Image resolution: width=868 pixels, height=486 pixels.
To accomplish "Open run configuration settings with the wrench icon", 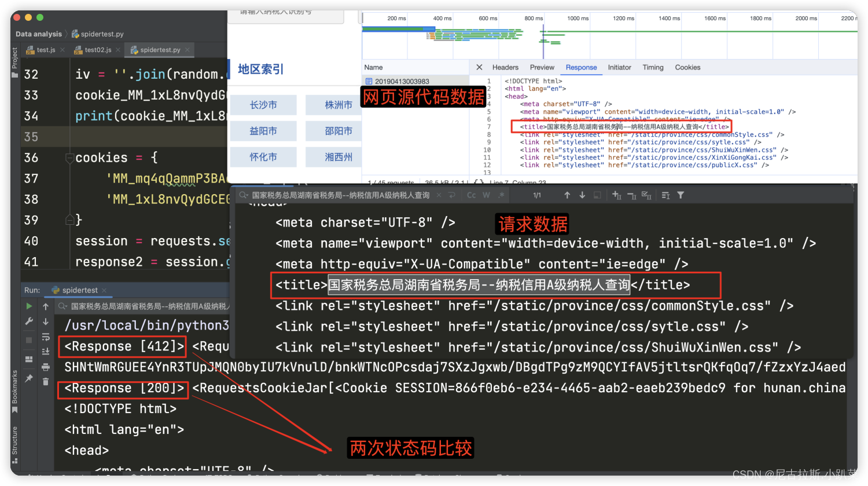I will tap(29, 320).
